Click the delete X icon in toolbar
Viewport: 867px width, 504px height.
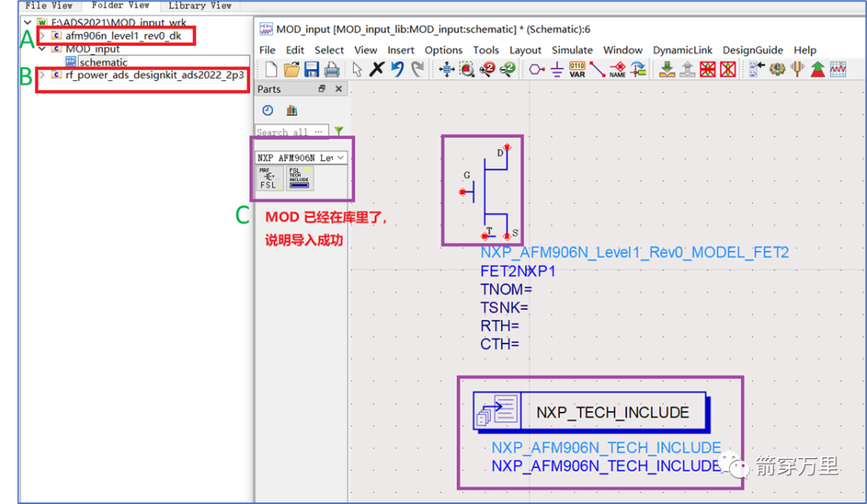(377, 70)
